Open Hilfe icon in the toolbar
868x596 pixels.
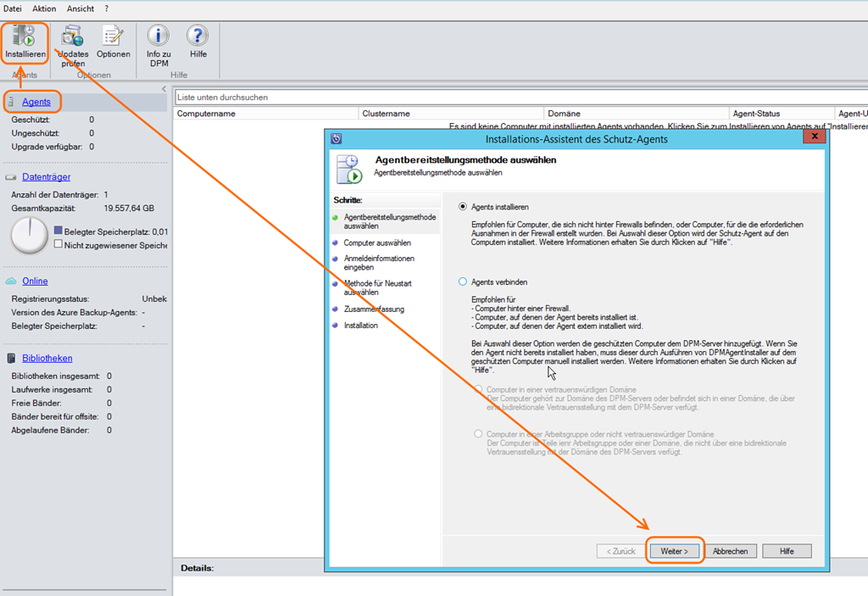pyautogui.click(x=198, y=36)
